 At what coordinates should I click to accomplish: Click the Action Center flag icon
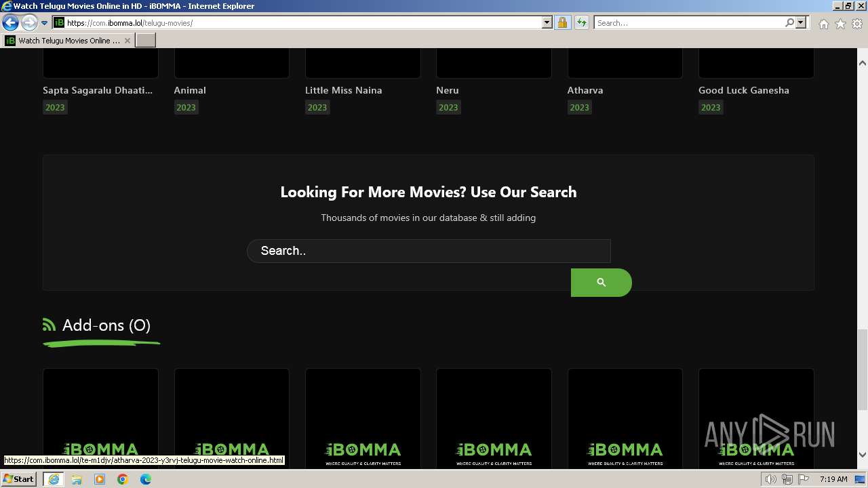pos(804,479)
